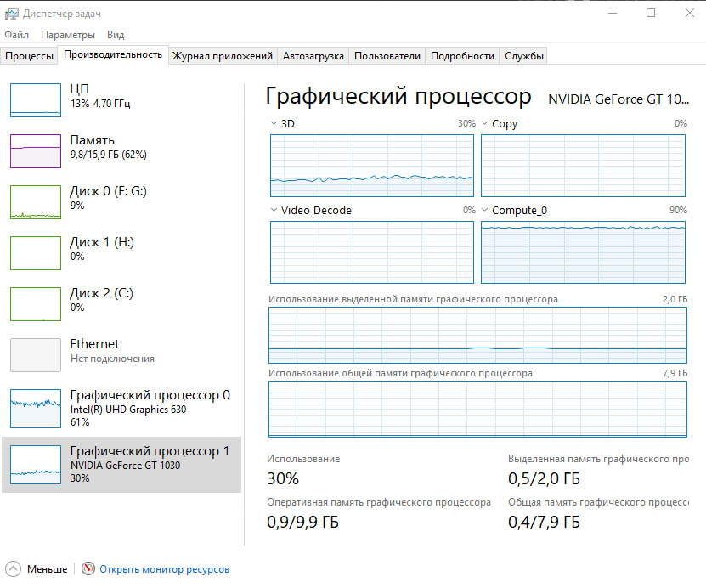Click the 0,9/9,9 ГБ GPU memory value
This screenshot has height=588, width=706.
(302, 522)
